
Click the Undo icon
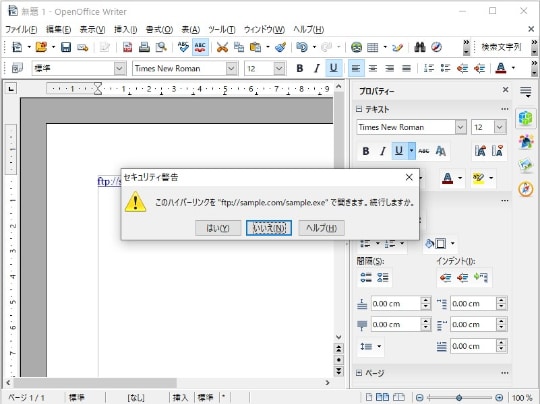click(302, 47)
